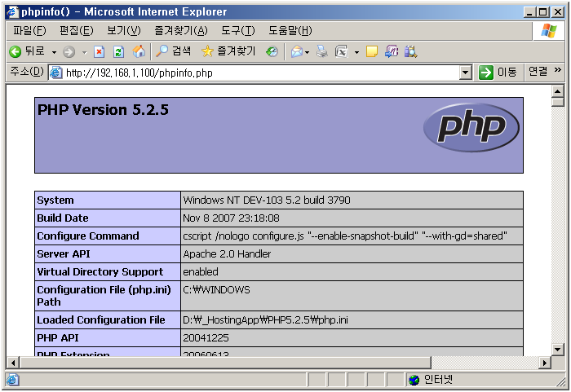Image resolution: width=571 pixels, height=392 pixels.
Task: Maximize the Internet Explorer window
Action: [543, 12]
